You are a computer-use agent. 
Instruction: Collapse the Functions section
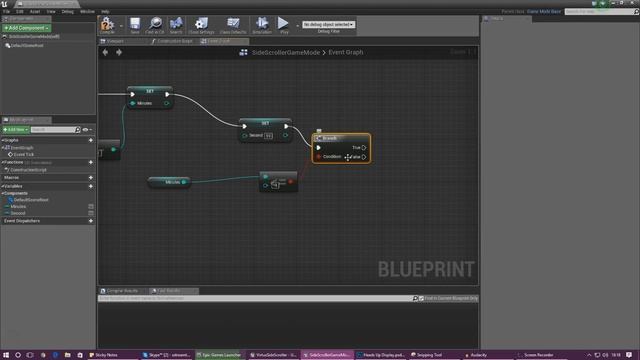(x=2, y=162)
